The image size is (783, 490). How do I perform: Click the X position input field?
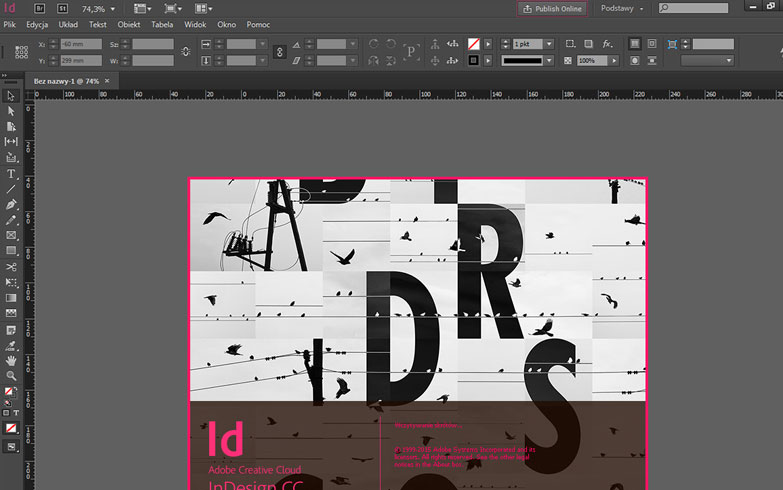[x=81, y=44]
